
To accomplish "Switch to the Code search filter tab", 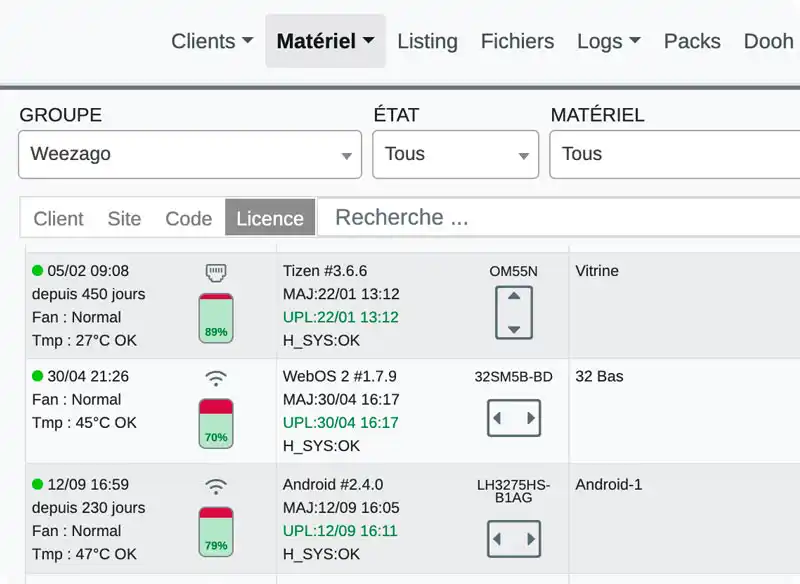I will coord(188,218).
